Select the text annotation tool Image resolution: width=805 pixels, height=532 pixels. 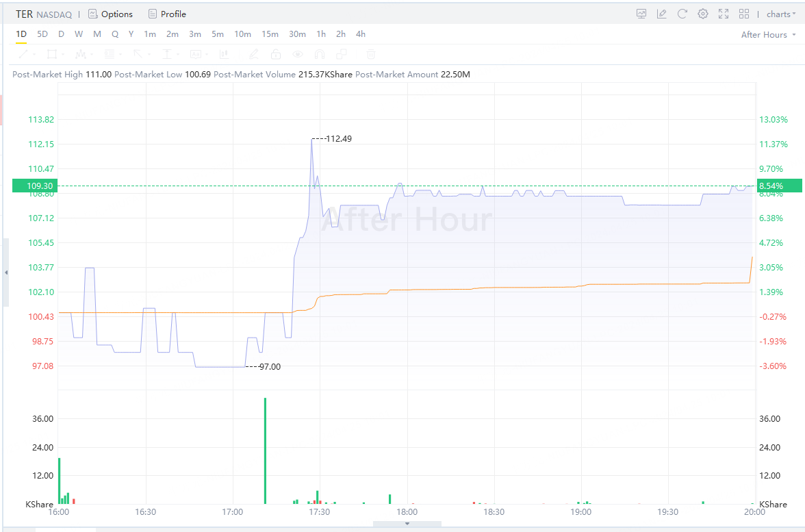(196, 54)
